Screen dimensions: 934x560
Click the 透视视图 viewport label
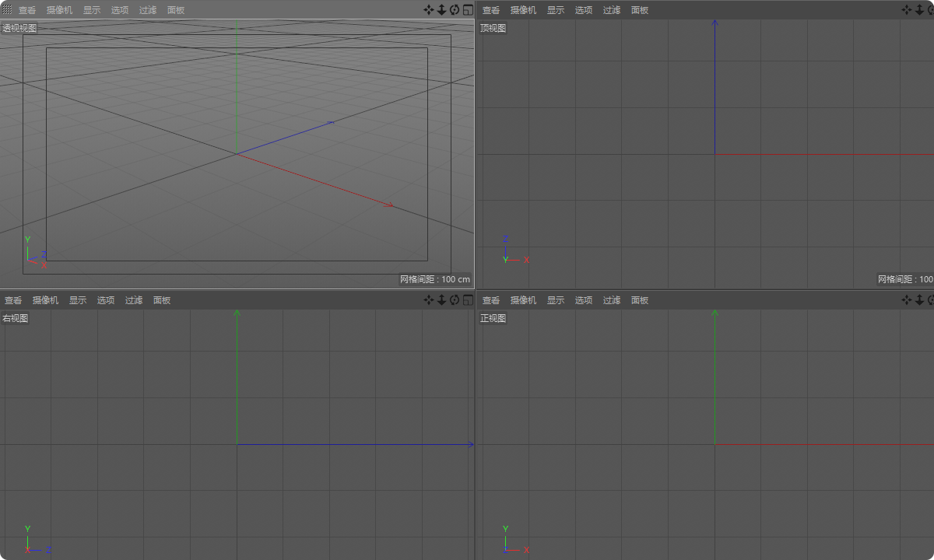tap(19, 28)
